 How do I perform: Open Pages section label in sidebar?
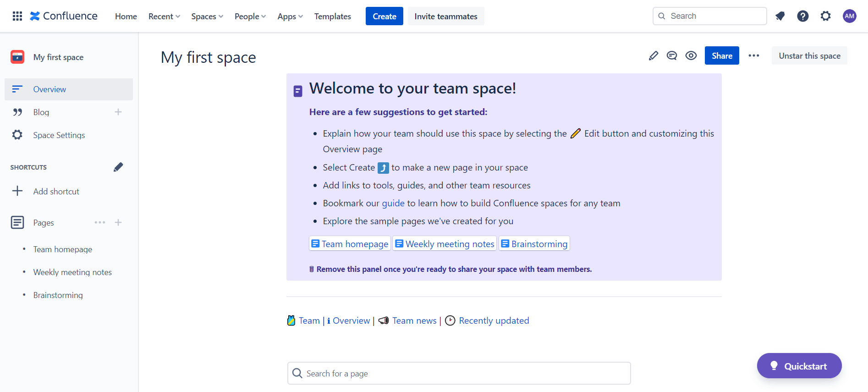coord(44,222)
